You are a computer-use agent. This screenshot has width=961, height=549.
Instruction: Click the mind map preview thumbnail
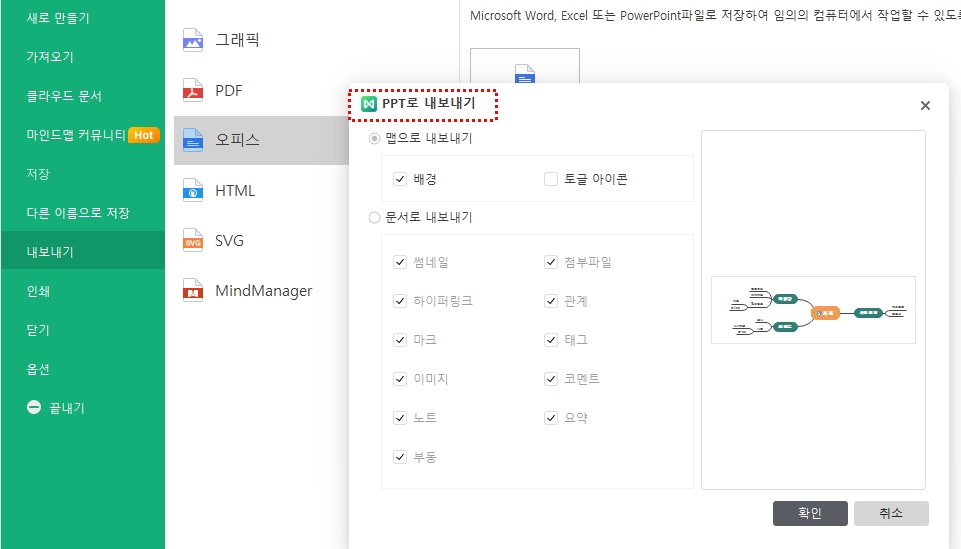[813, 310]
